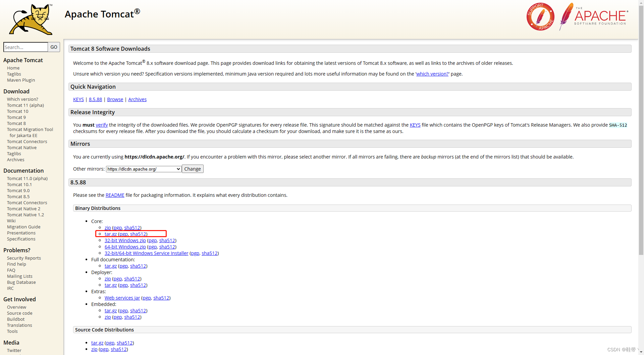The height and width of the screenshot is (355, 644).
Task: Open Buildbot sidebar link
Action: 16,319
